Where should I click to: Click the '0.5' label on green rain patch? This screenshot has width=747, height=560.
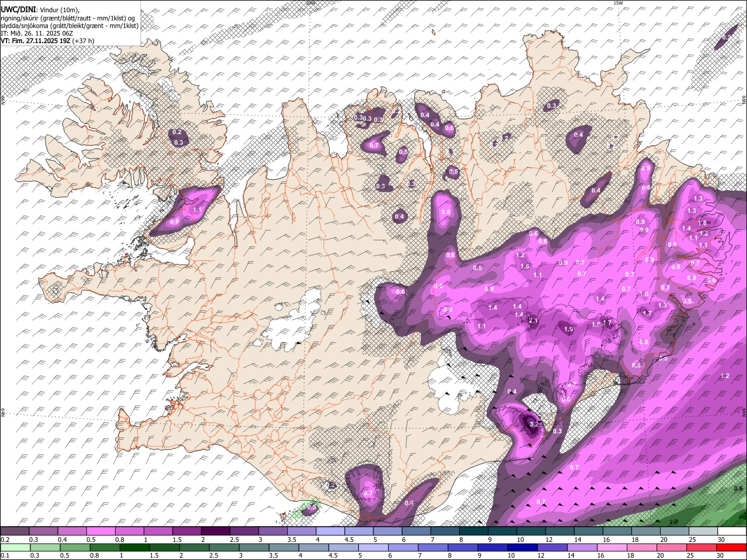click(x=312, y=508)
